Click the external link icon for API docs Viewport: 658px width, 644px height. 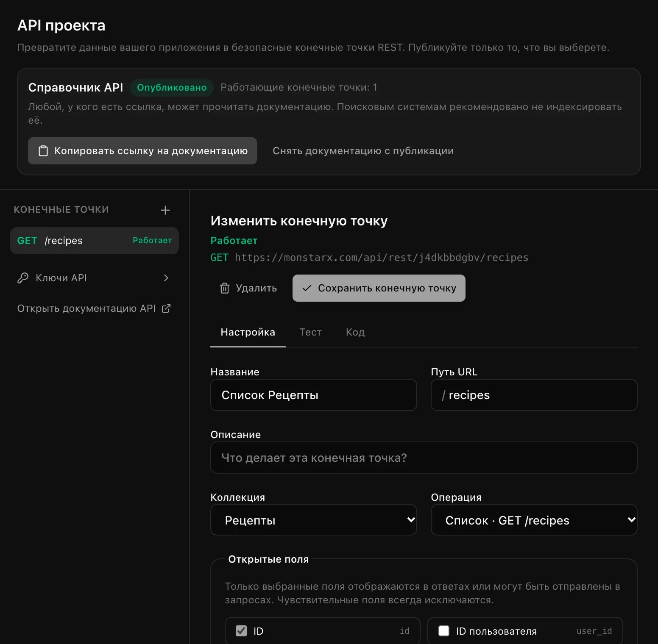[166, 308]
